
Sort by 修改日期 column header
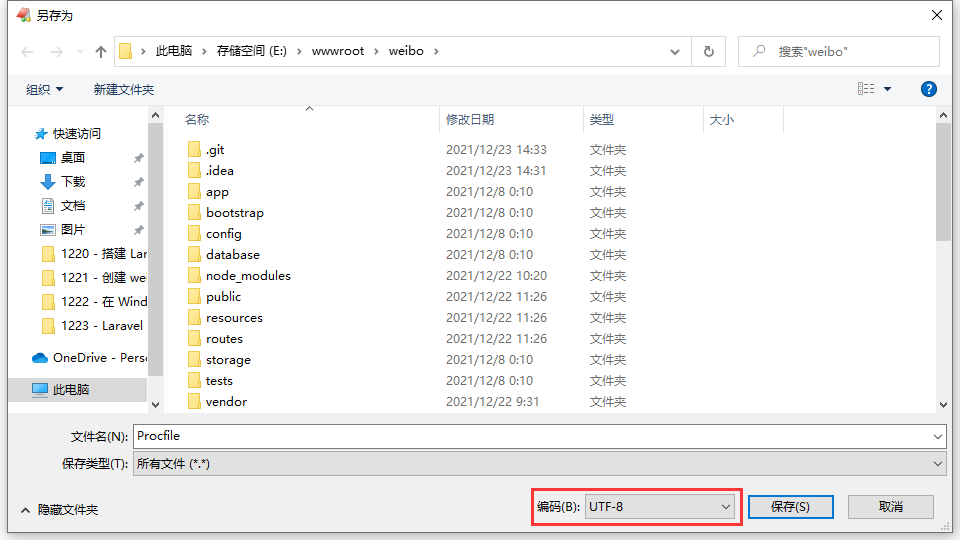click(x=470, y=119)
